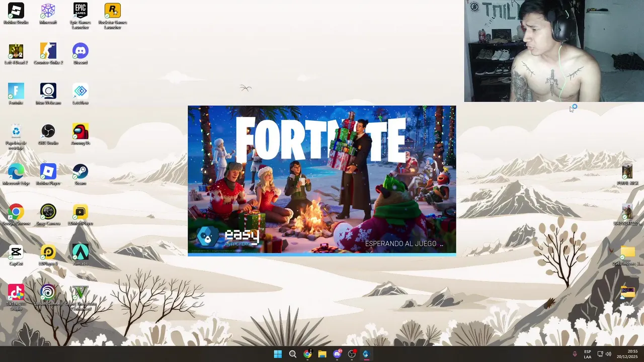The height and width of the screenshot is (362, 644).
Task: Click the Roblox Player icon
Action: click(x=48, y=174)
